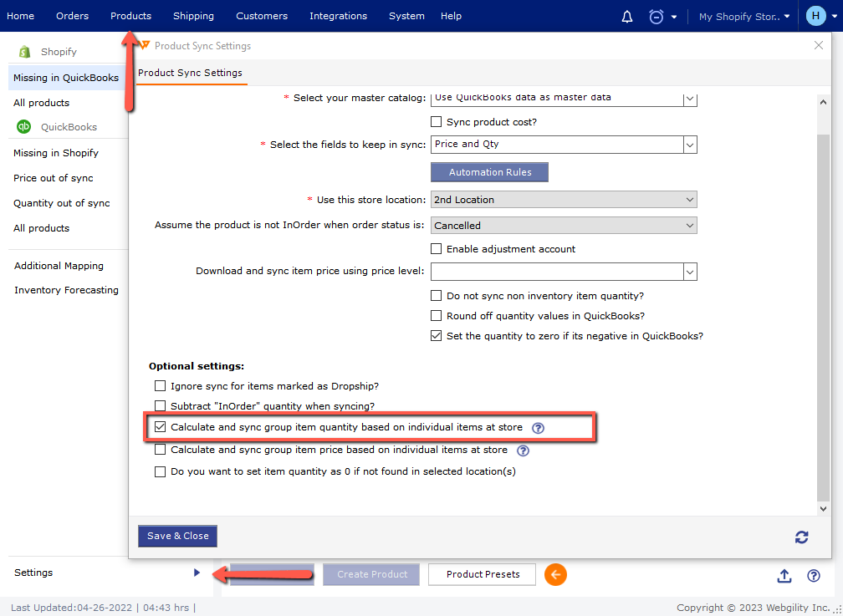843x616 pixels.
Task: Open the scheduler clock icon
Action: 656,17
